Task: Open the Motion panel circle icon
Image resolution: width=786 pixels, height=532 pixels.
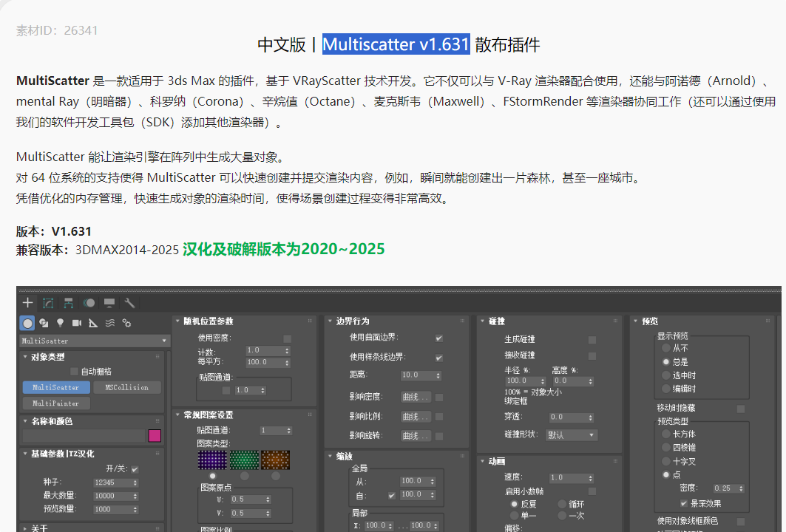Action: click(89, 302)
